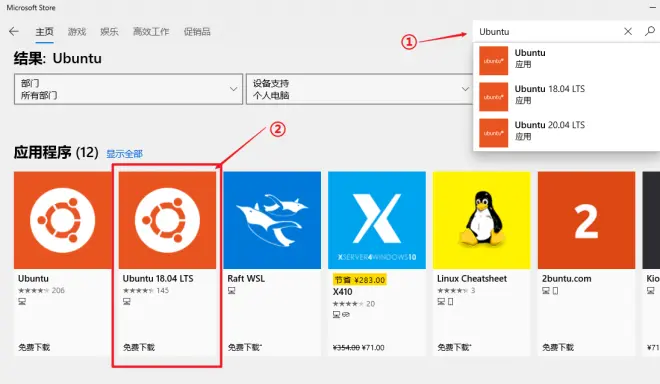The width and height of the screenshot is (660, 384).
Task: Switch to the 游戏 tab
Action: pos(77,32)
